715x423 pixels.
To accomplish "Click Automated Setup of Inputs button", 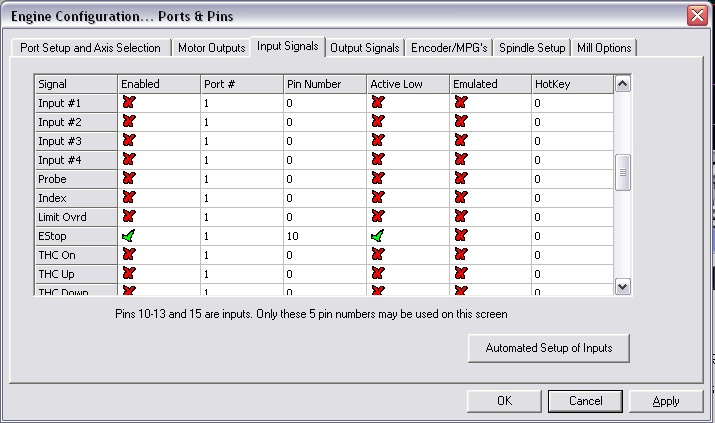I will click(x=548, y=348).
